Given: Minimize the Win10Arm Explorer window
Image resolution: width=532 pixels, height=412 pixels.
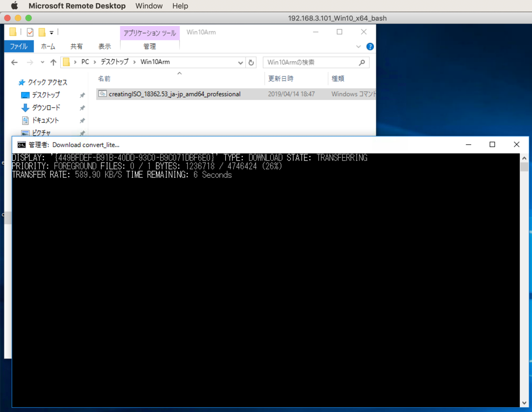Looking at the screenshot, I should click(x=316, y=32).
